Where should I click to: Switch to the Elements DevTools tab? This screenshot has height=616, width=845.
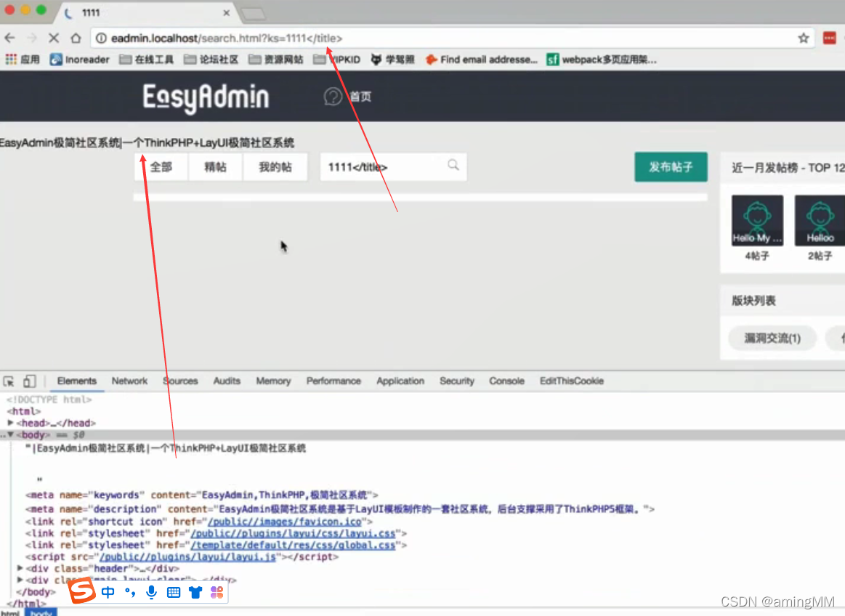tap(76, 381)
